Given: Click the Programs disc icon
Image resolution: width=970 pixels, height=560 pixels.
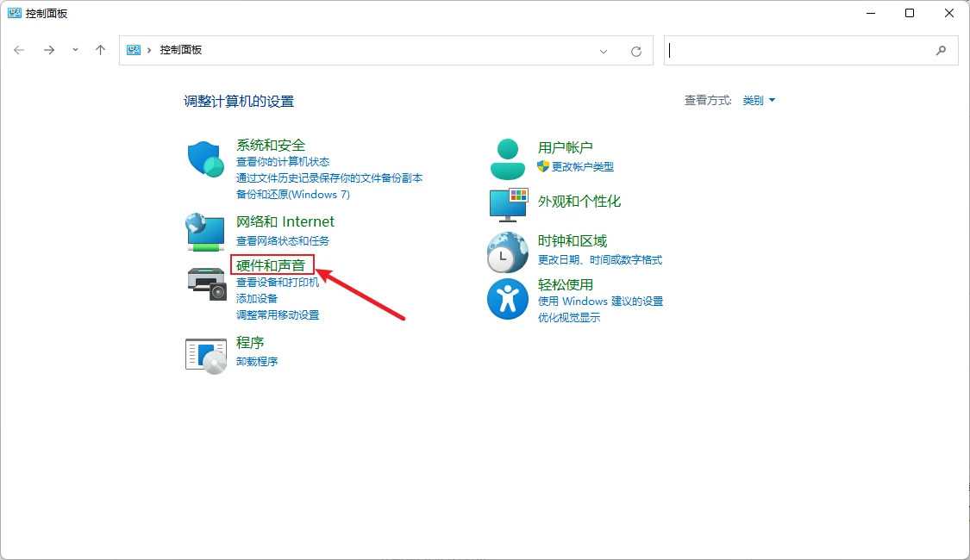Looking at the screenshot, I should click(206, 356).
